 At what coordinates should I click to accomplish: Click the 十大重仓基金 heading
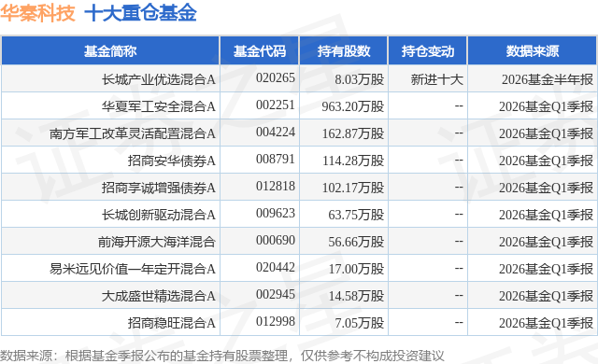tap(140, 13)
